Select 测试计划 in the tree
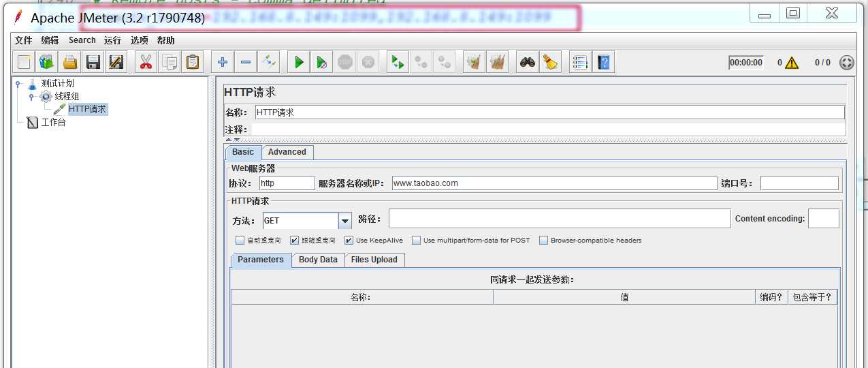The image size is (868, 368). (x=57, y=84)
